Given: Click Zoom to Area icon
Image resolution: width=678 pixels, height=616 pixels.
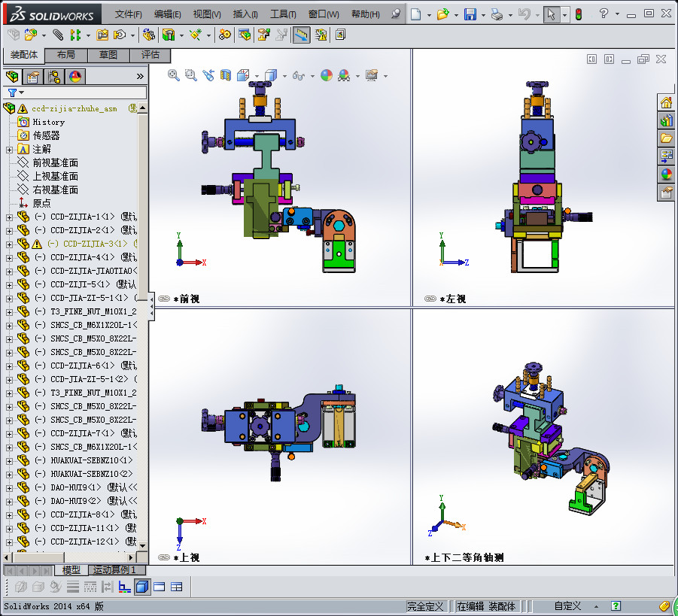Looking at the screenshot, I should [190, 76].
